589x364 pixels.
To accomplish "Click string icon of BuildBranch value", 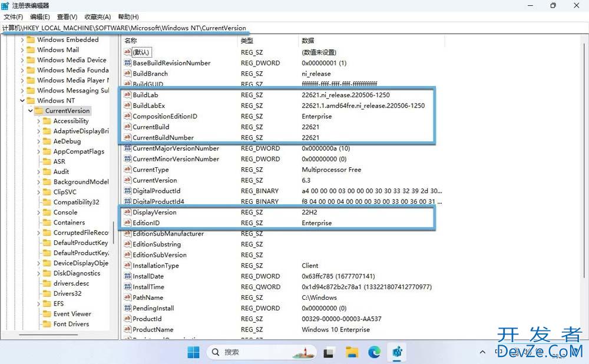I will click(x=128, y=73).
